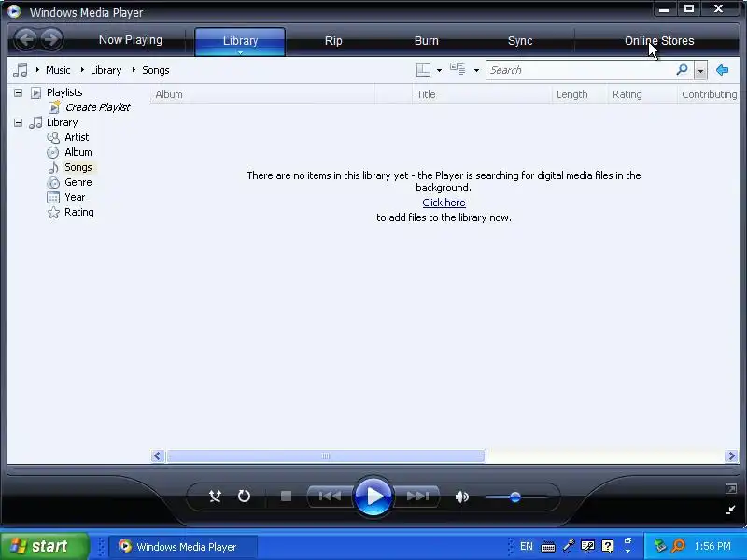Collapse the Library tree node
Viewport: 747px width, 560px height.
(x=18, y=123)
